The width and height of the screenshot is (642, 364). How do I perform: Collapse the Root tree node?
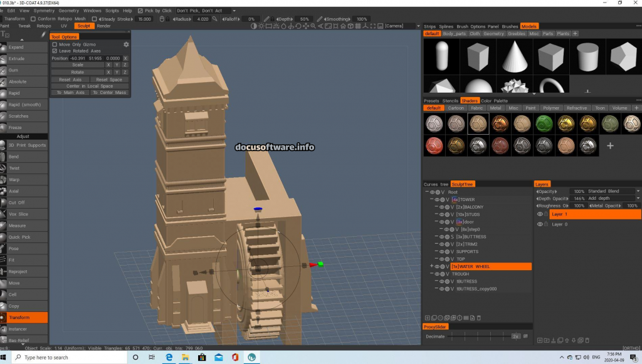426,192
